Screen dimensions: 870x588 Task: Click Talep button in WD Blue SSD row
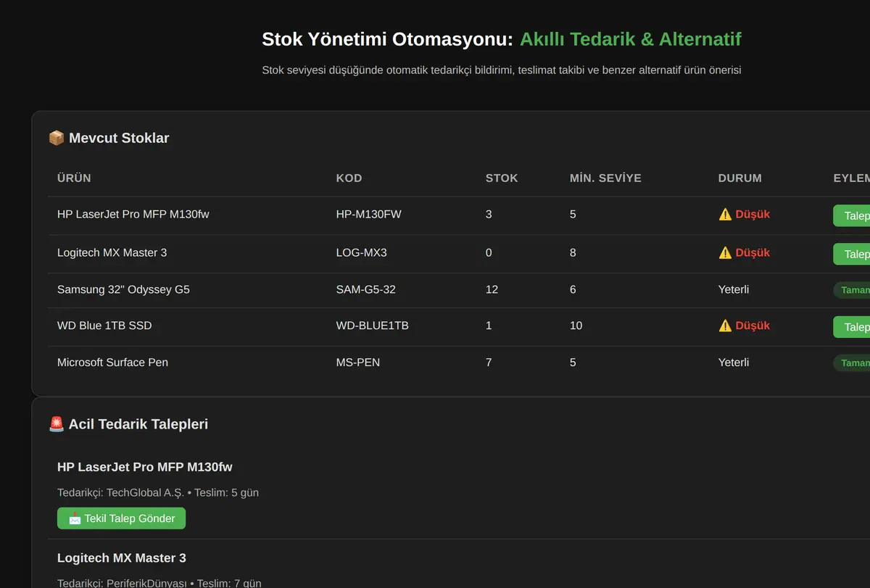point(853,327)
